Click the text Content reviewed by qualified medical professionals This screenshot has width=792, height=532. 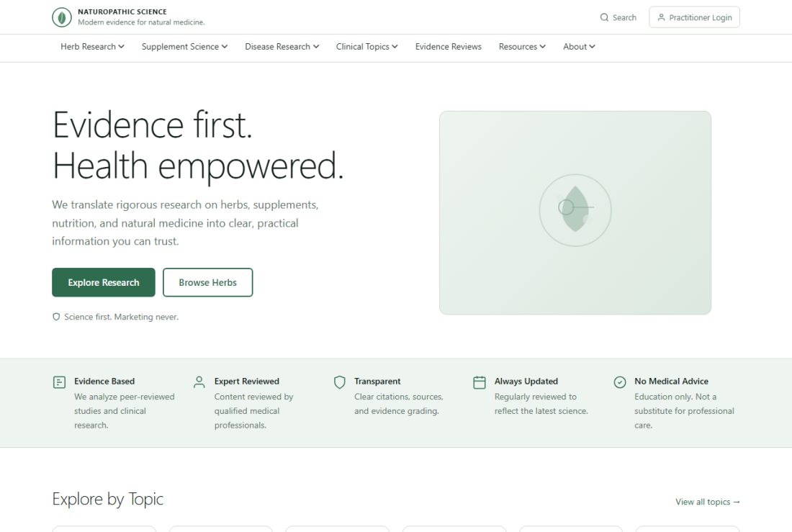(253, 411)
